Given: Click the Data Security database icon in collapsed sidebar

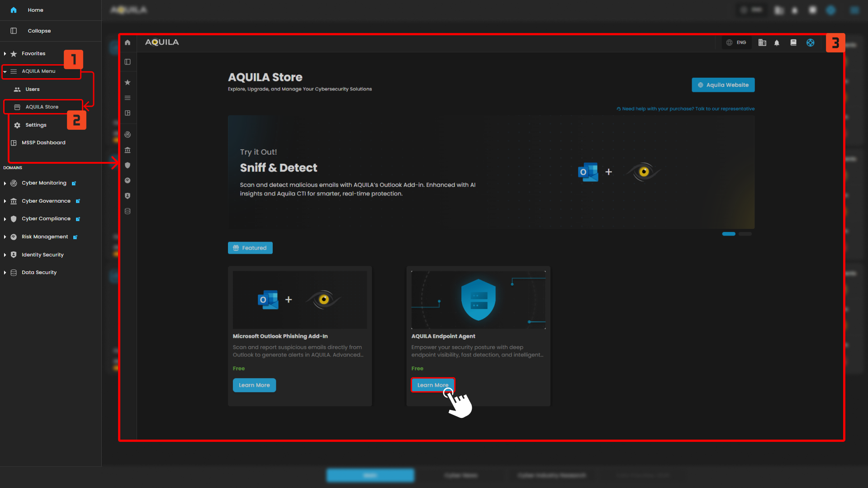Looking at the screenshot, I should click(x=128, y=211).
